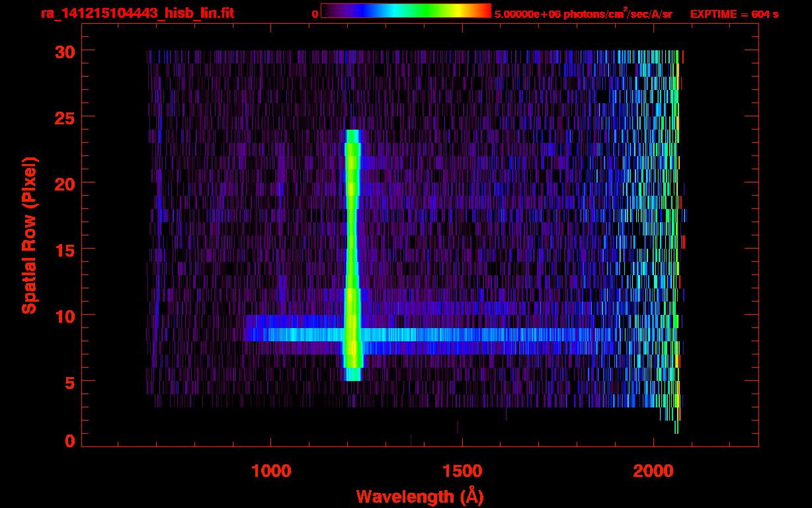812x508 pixels.
Task: Click the 5.00000e+06 photons unit label
Action: [x=583, y=13]
